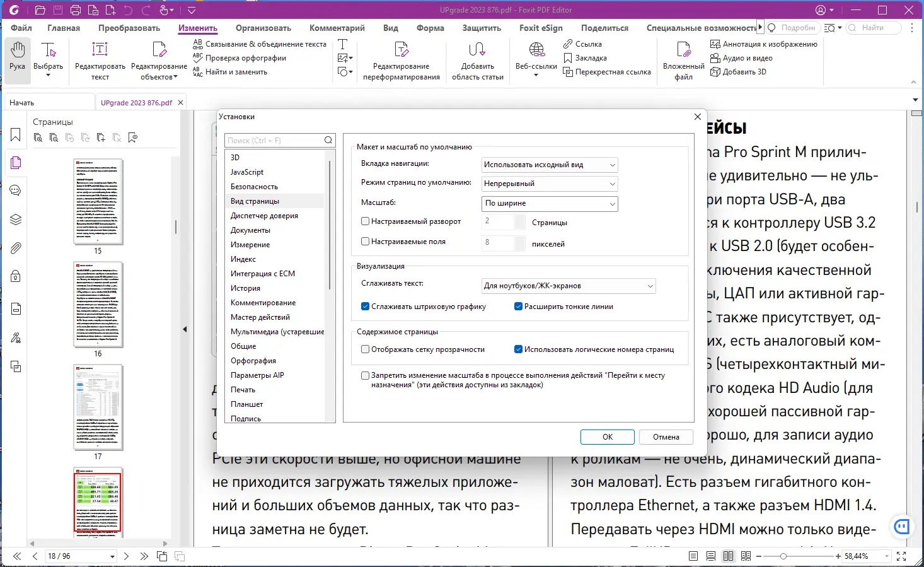The height and width of the screenshot is (567, 924).
Task: Enable the Настраиваемые поля checkbox
Action: coord(365,242)
